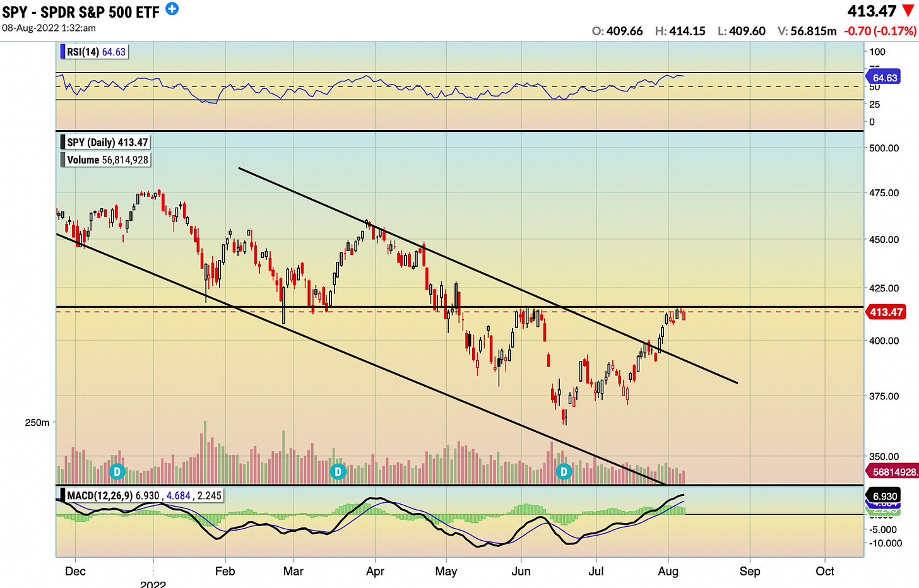Click the 56814928 volume axis tag

click(892, 472)
